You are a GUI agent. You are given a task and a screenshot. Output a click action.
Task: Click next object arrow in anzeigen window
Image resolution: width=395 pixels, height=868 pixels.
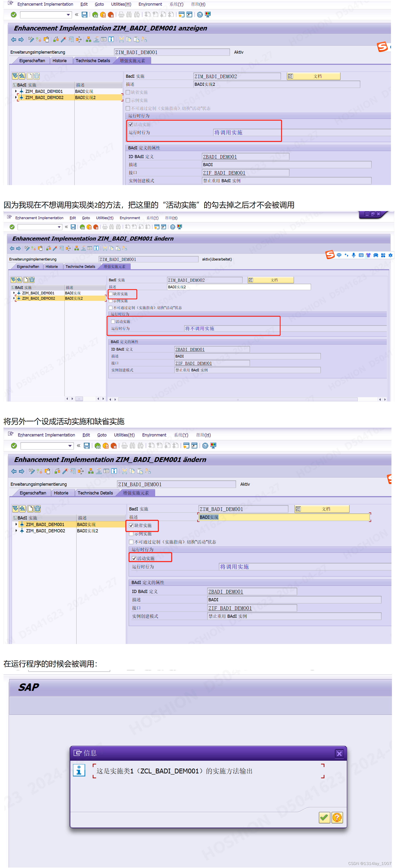click(21, 40)
